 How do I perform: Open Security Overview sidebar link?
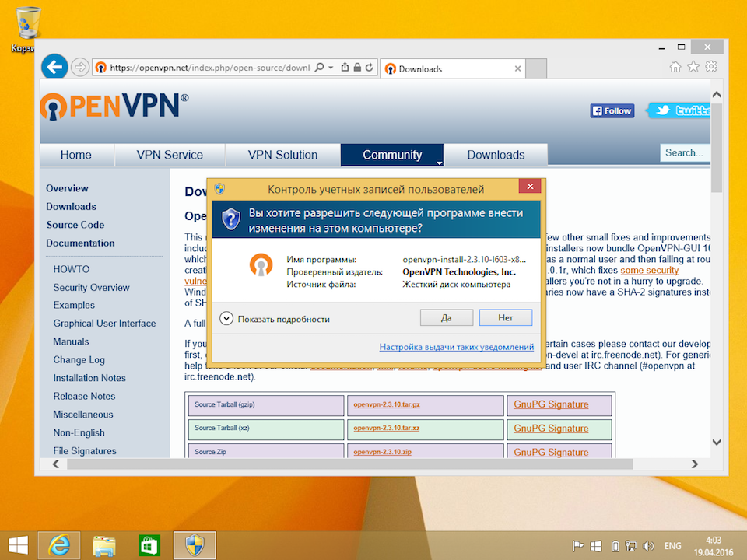click(x=92, y=288)
